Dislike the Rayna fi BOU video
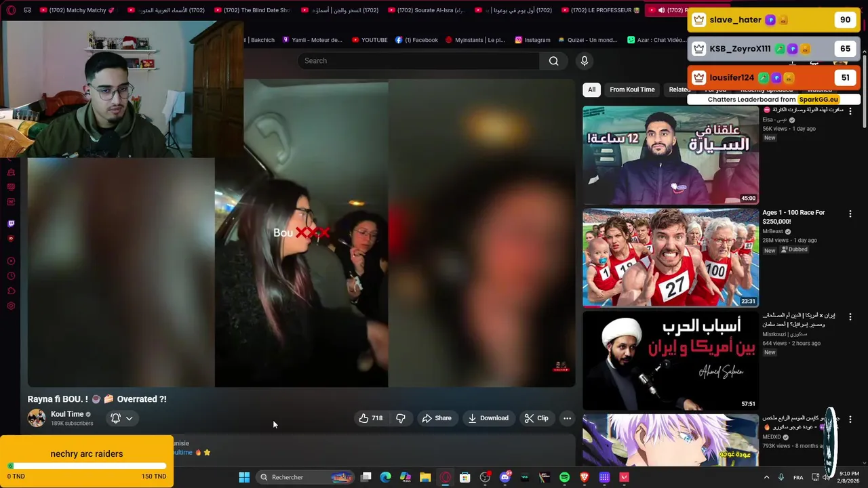Image resolution: width=868 pixels, height=488 pixels. coord(401,418)
